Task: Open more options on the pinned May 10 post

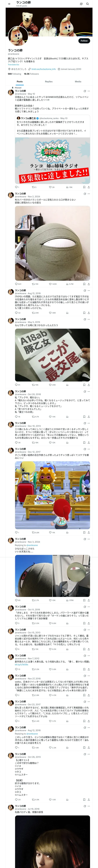Action: pos(89,91)
